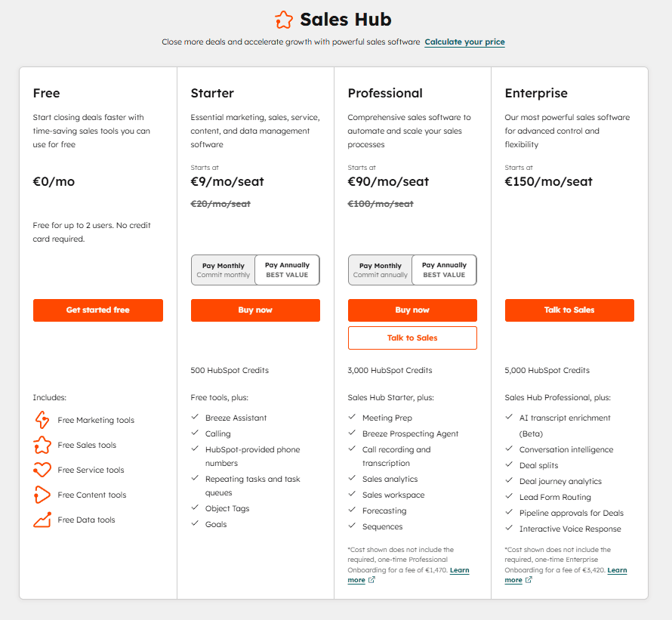Click the Free Sales tools icon
Viewport: 672px width, 620px height.
pos(42,445)
